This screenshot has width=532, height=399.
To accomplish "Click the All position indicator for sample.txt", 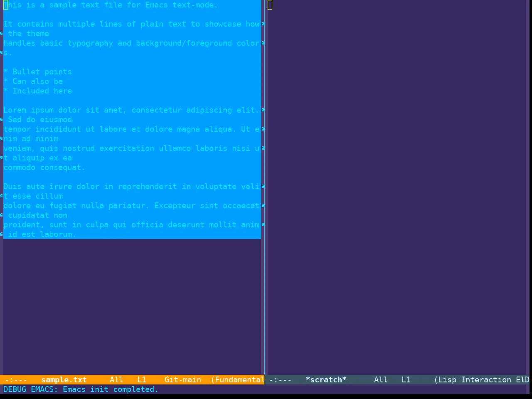I will (116, 379).
